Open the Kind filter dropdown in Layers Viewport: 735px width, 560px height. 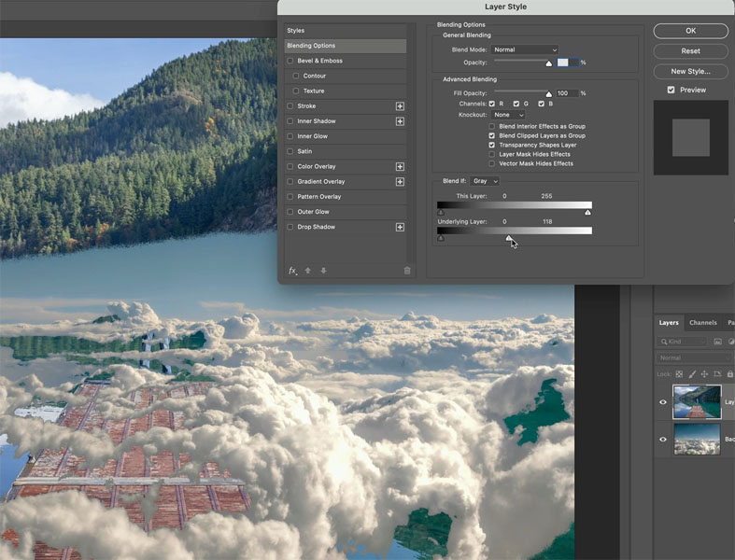tap(682, 342)
